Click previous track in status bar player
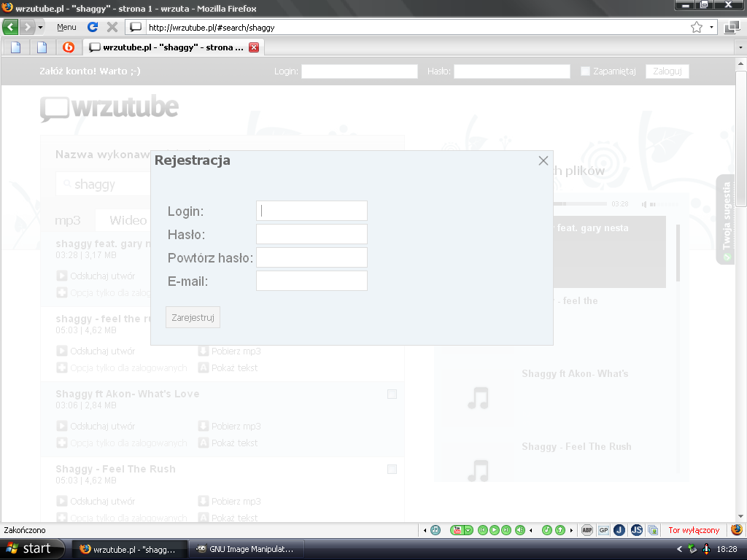747x560 pixels. pos(483,530)
